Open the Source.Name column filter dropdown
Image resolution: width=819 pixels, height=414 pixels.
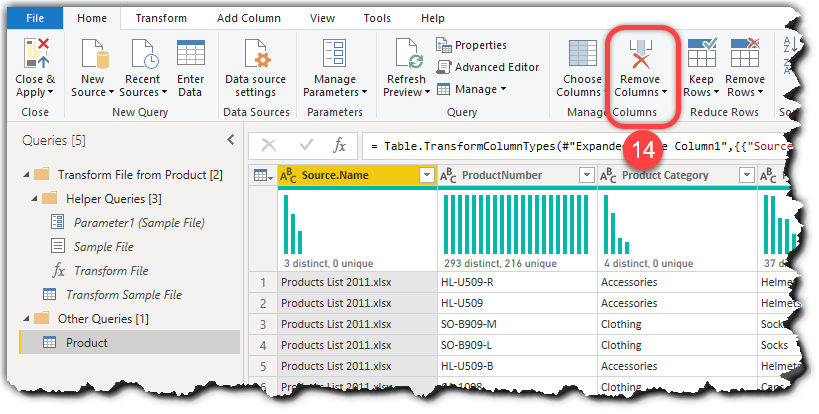point(427,175)
